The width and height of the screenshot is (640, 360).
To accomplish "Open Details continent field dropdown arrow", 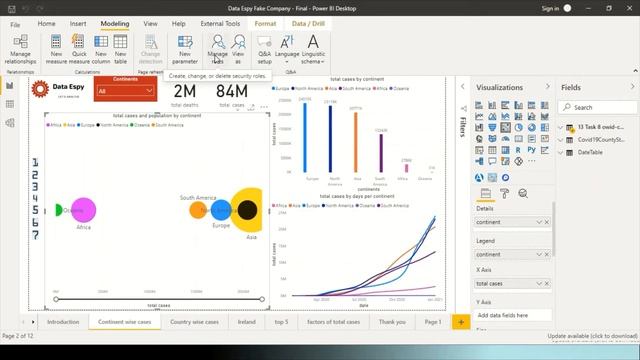I will 539,222.
